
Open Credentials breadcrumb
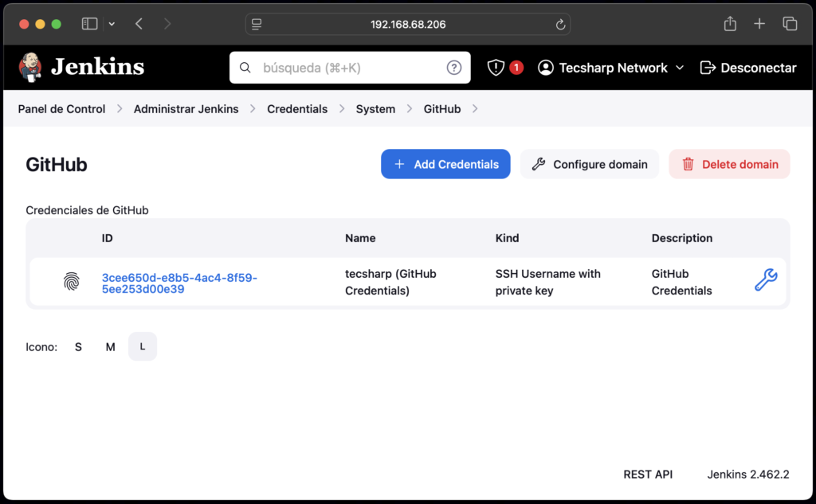pyautogui.click(x=297, y=109)
